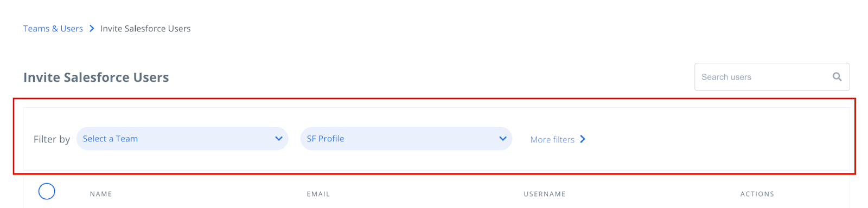Sort by the EMAIL column header
Screen dimensions: 868x208
[x=318, y=194]
